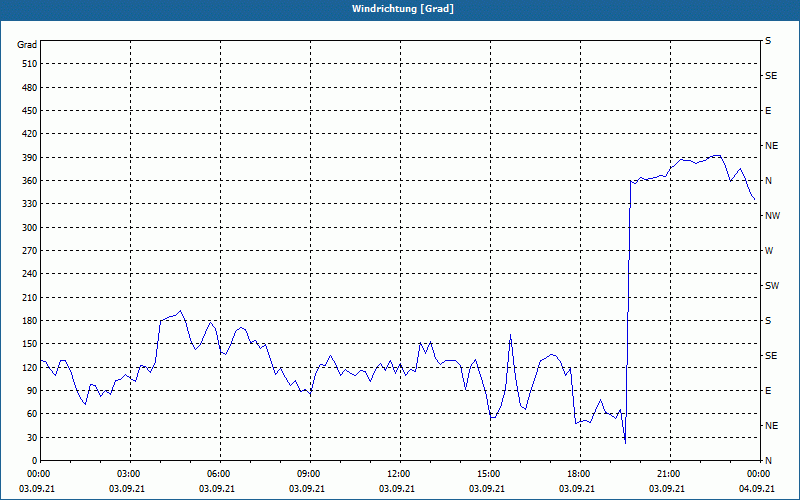Click the 420 y-axis value
This screenshot has width=800, height=500.
(30, 134)
